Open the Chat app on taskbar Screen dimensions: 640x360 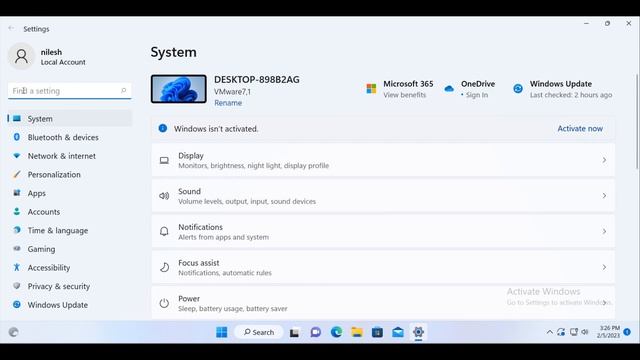(x=316, y=332)
